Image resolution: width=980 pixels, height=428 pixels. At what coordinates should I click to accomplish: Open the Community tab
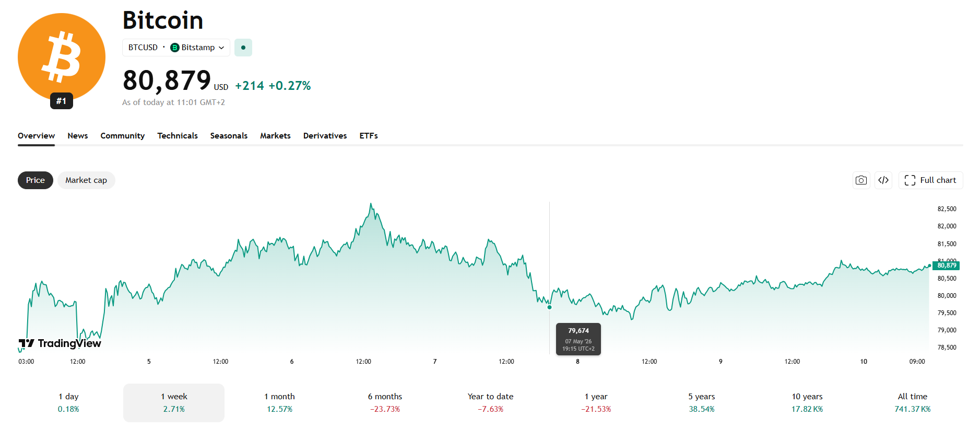click(123, 136)
